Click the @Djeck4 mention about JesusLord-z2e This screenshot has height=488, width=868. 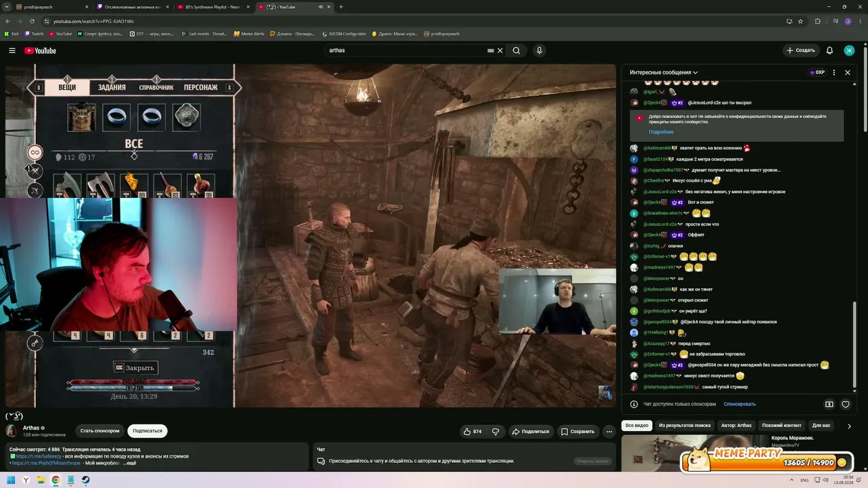719,103
